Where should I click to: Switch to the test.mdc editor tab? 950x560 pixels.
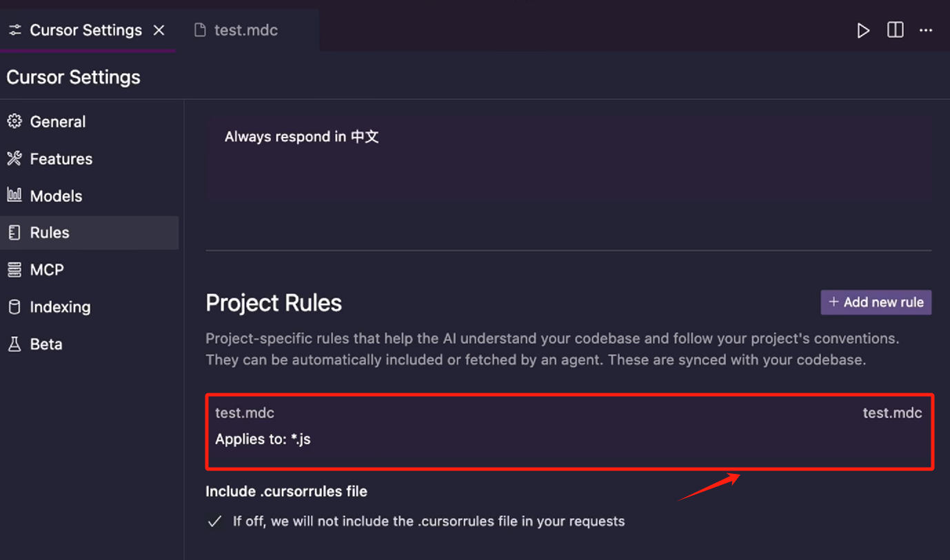pyautogui.click(x=236, y=30)
